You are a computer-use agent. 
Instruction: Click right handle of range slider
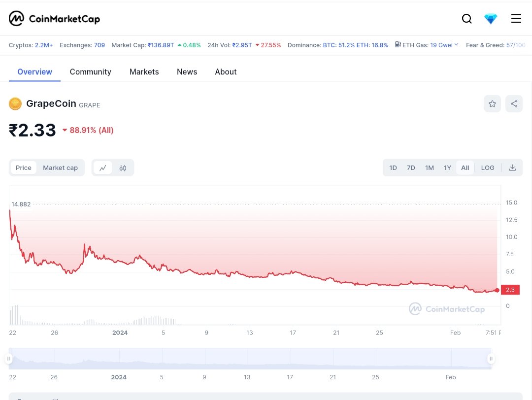pos(491,359)
